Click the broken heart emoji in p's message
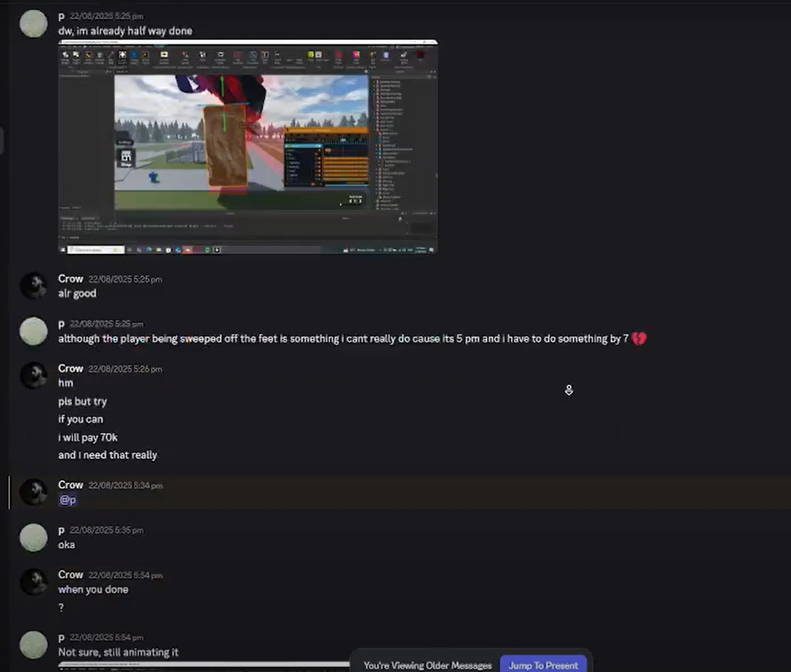Viewport: 791px width, 672px height. [x=639, y=339]
